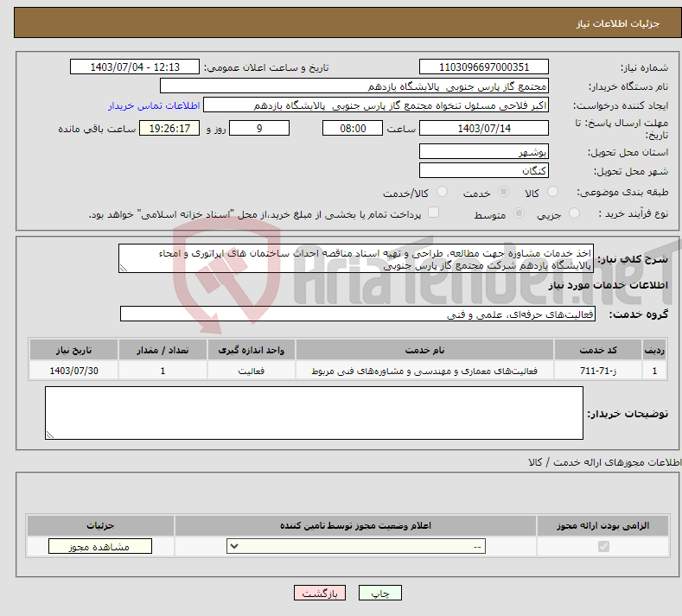Click the resize handle of description box
Viewport: 682px width, 616px height.
click(124, 268)
